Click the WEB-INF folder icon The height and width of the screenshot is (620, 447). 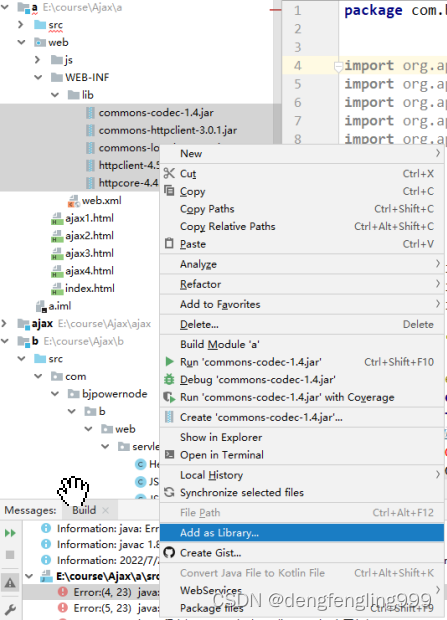tap(57, 77)
